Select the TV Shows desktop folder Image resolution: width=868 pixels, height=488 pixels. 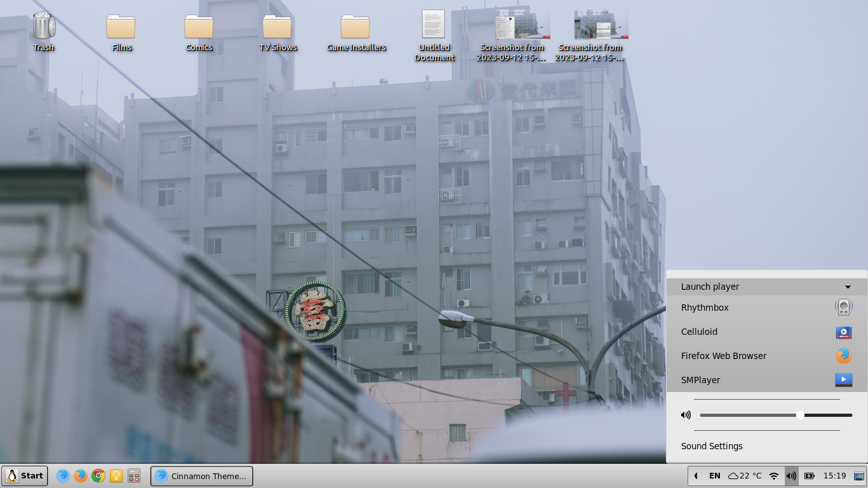(277, 27)
